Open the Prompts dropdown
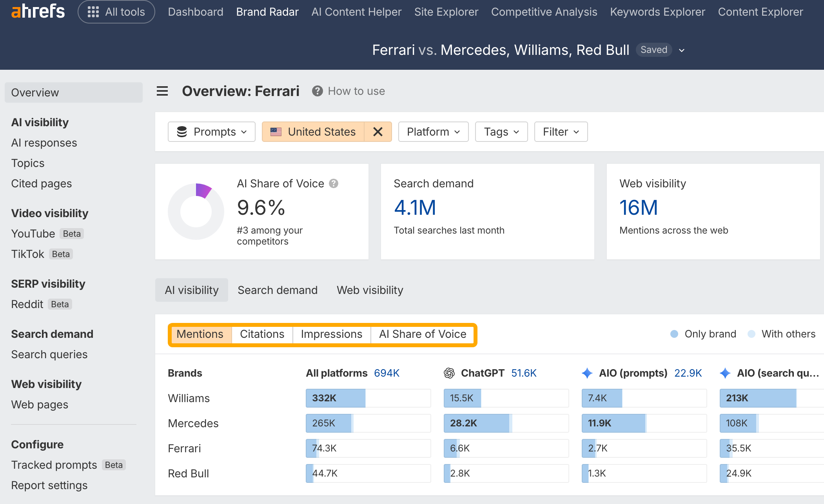 (212, 132)
